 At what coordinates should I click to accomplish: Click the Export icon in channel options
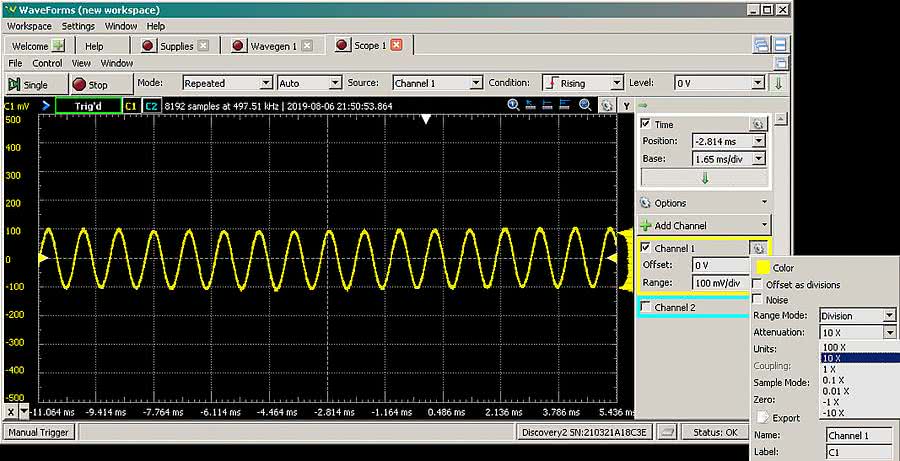click(x=763, y=417)
